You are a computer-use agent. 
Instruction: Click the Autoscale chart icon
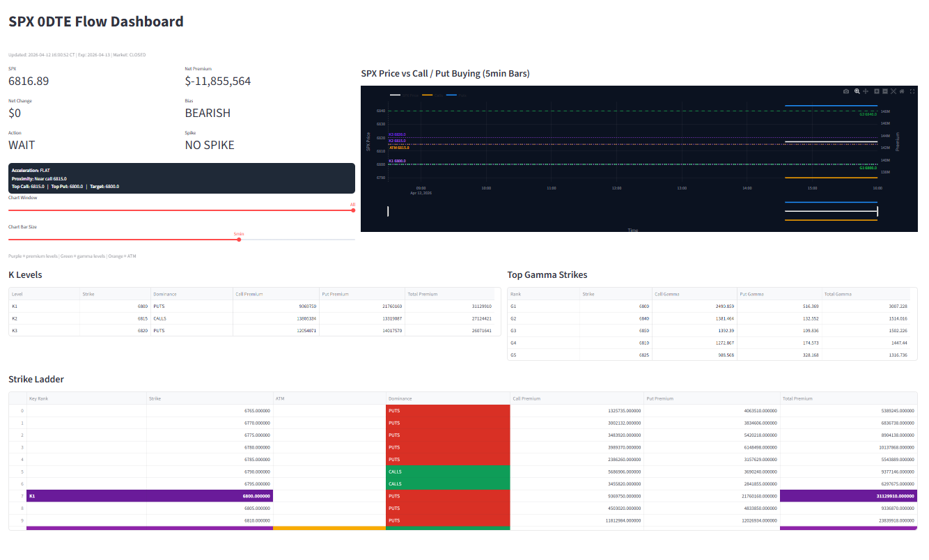tap(893, 91)
